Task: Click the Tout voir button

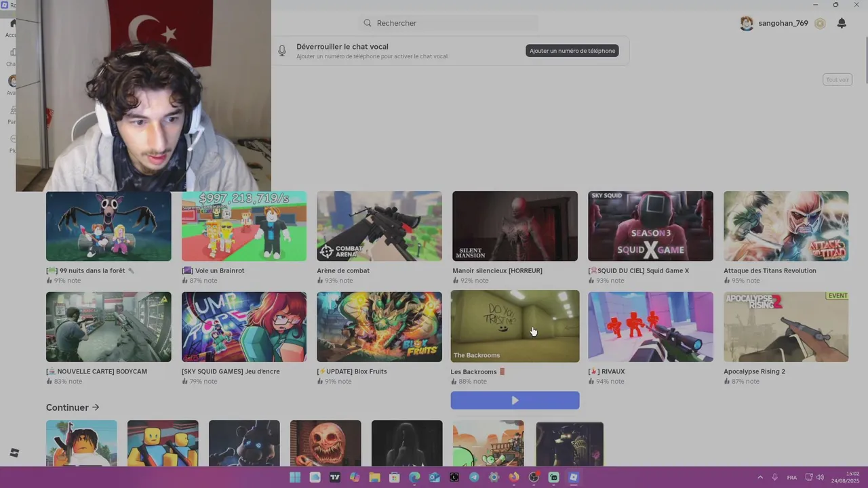Action: [x=837, y=80]
